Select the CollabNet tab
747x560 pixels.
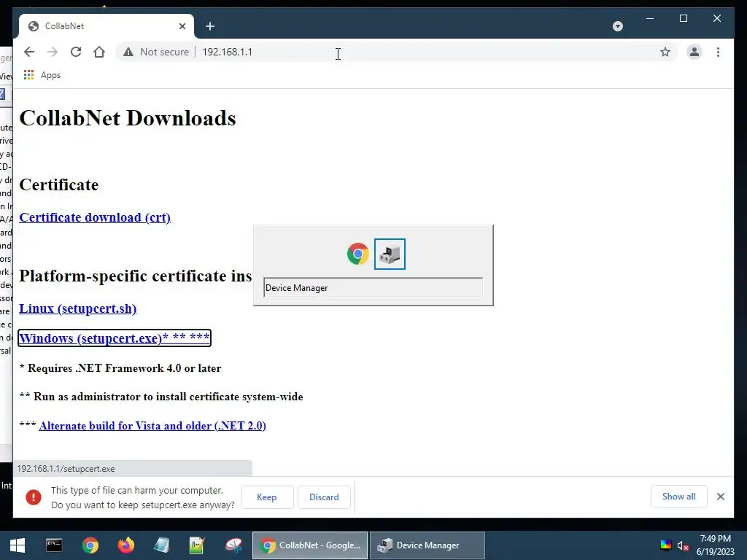click(107, 26)
